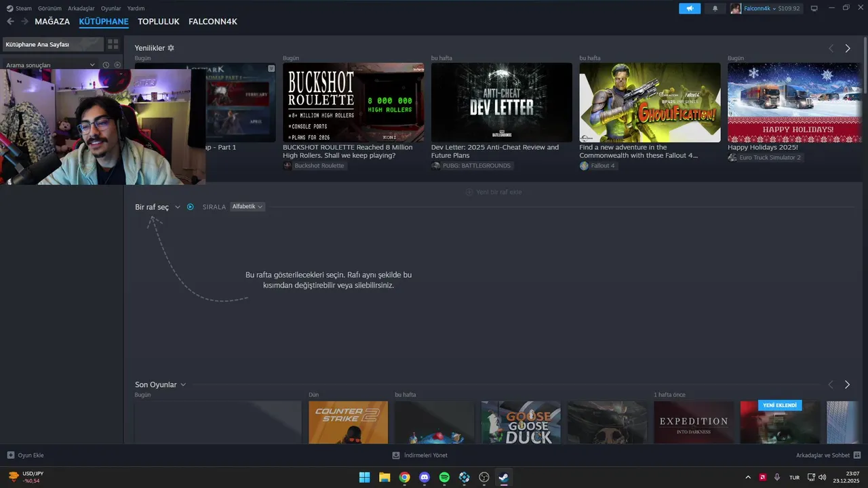Open the Yardım menu
The width and height of the screenshot is (868, 488).
136,8
